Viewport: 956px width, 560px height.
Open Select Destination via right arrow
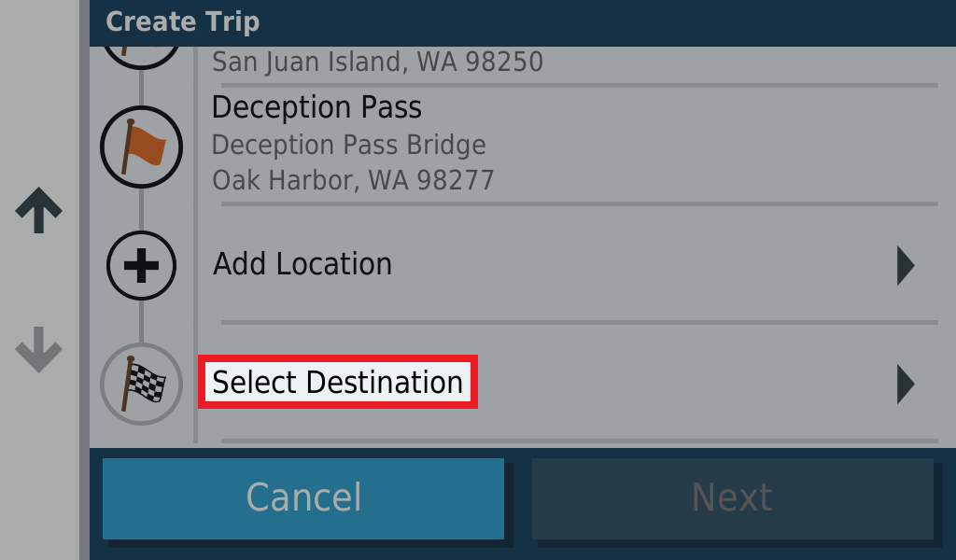point(906,385)
